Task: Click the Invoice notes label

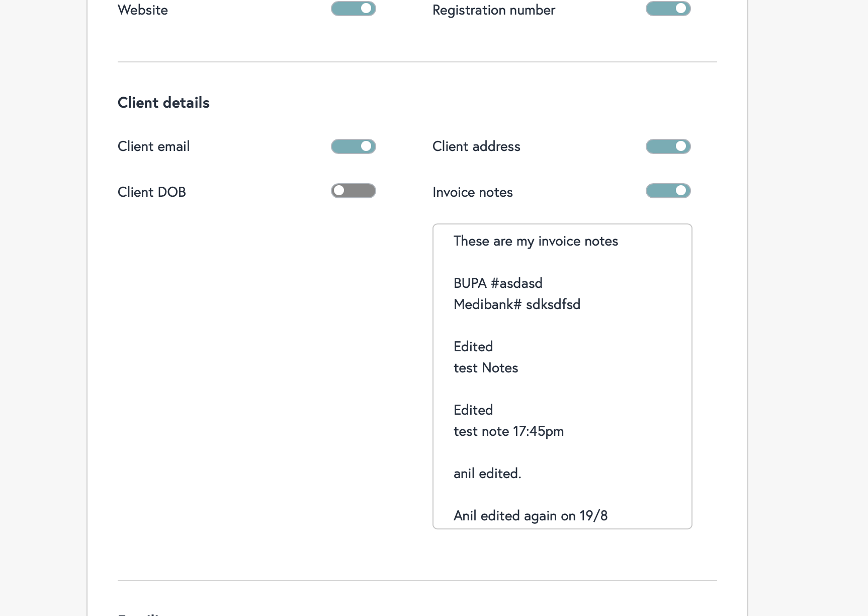Action: (x=472, y=192)
